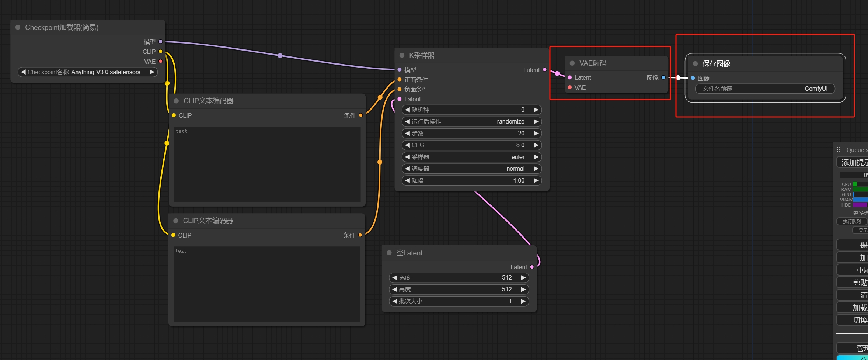The height and width of the screenshot is (360, 868).
Task: Click the 文件名前缀 ComfyUI field in 保存图像
Action: click(x=765, y=89)
